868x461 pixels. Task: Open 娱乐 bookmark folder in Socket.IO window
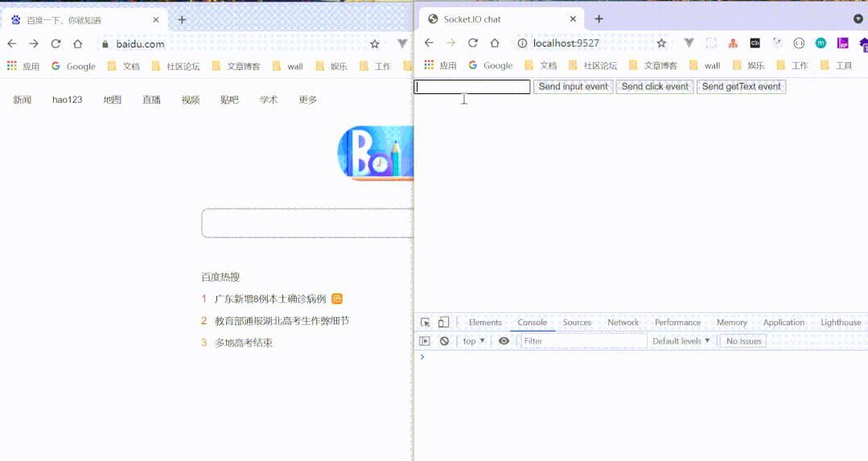coord(748,65)
